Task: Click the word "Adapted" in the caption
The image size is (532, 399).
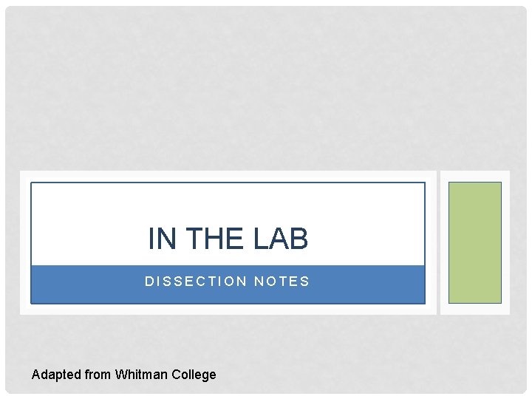Action: coord(56,375)
